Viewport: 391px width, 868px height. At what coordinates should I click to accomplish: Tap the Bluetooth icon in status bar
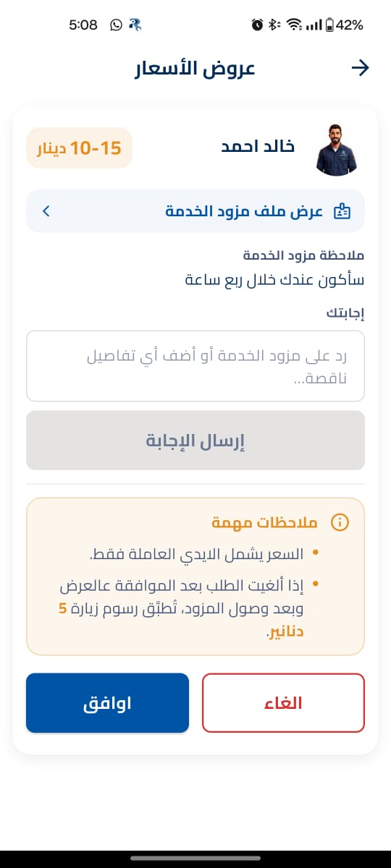pyautogui.click(x=274, y=25)
